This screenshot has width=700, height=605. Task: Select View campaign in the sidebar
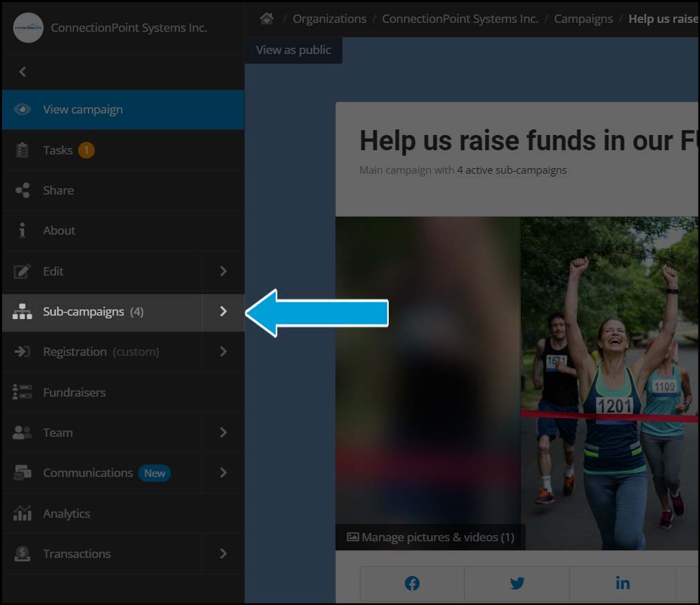[x=83, y=109]
